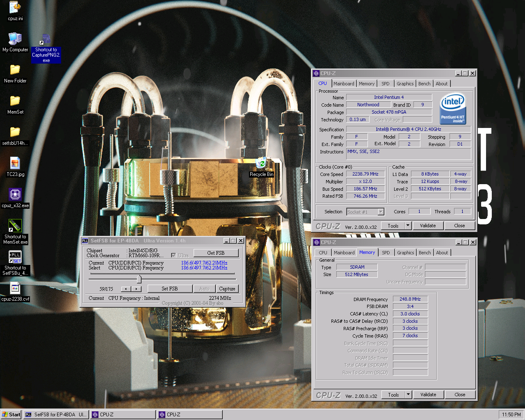The width and height of the screenshot is (525, 420).
Task: Click the Intel Pentium 4 HT logo
Action: 453,109
